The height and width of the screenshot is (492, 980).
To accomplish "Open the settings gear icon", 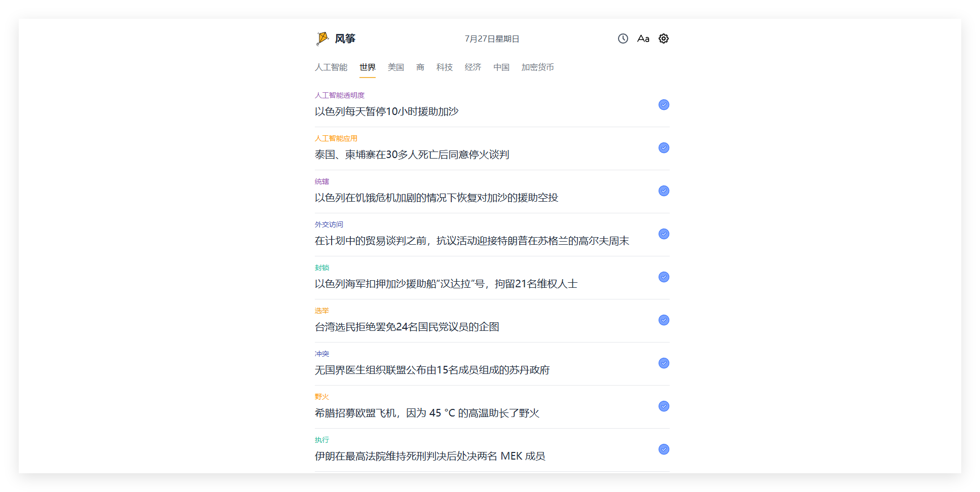I will [x=663, y=39].
